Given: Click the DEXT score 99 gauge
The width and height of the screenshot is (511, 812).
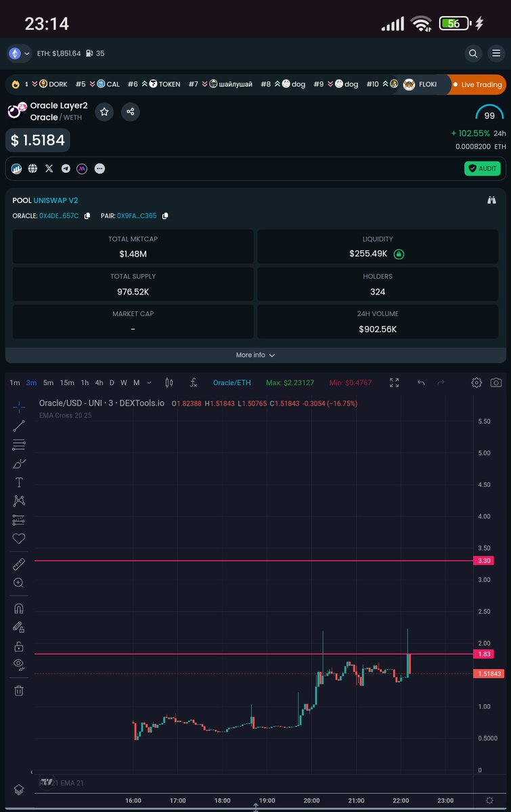Looking at the screenshot, I should click(x=489, y=114).
